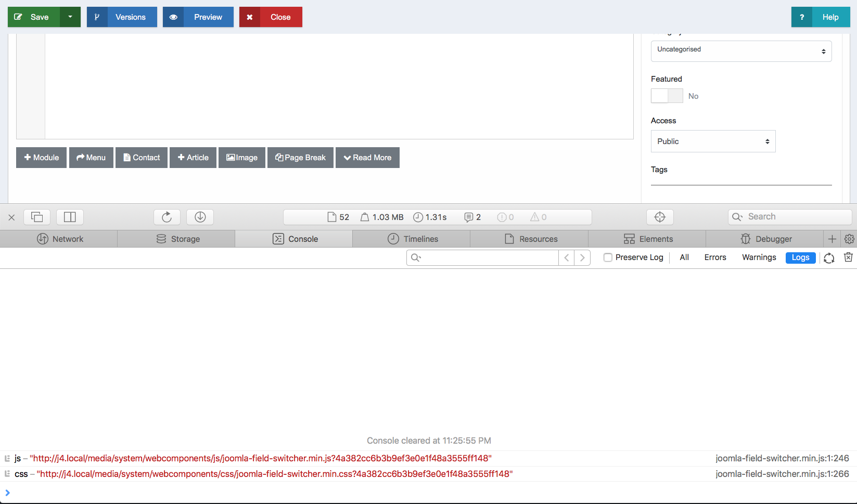Open source link joomla-field-switcher.min.js:1:266
The height and width of the screenshot is (504, 857).
click(x=782, y=474)
